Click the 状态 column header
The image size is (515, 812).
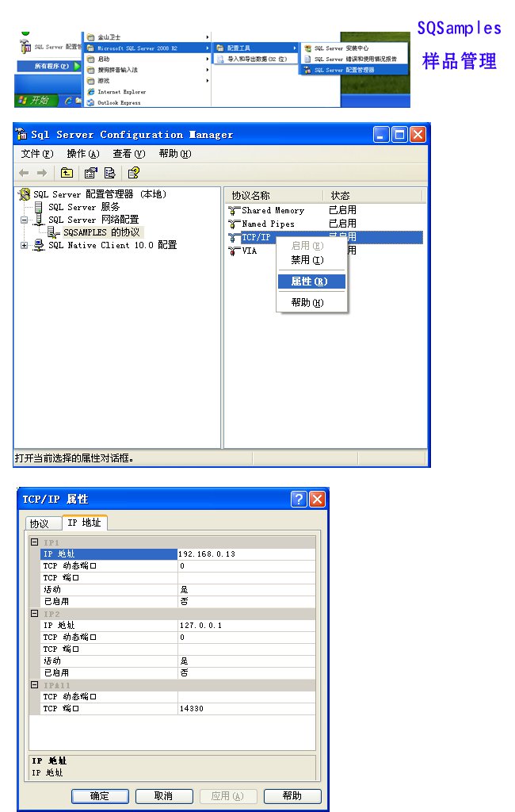(372, 196)
